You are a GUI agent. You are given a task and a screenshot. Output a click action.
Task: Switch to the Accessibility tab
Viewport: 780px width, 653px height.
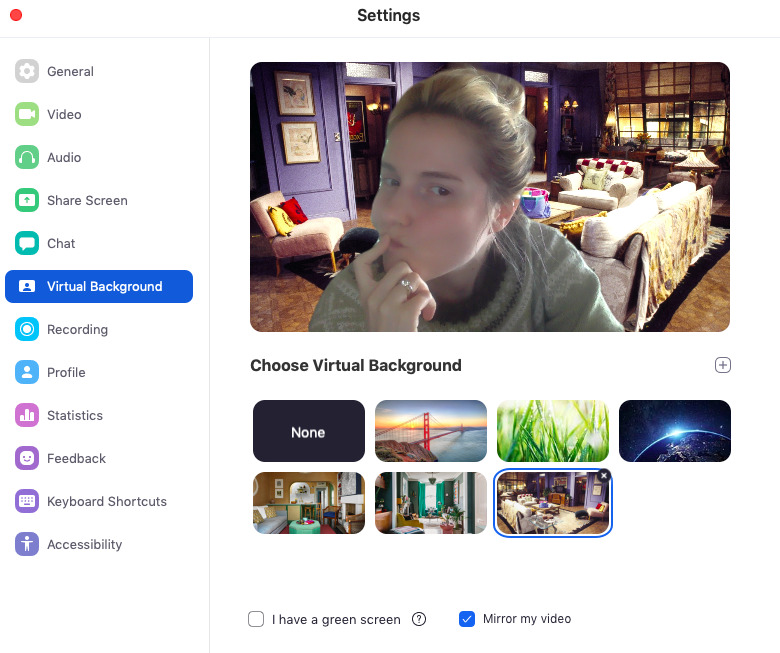click(84, 544)
